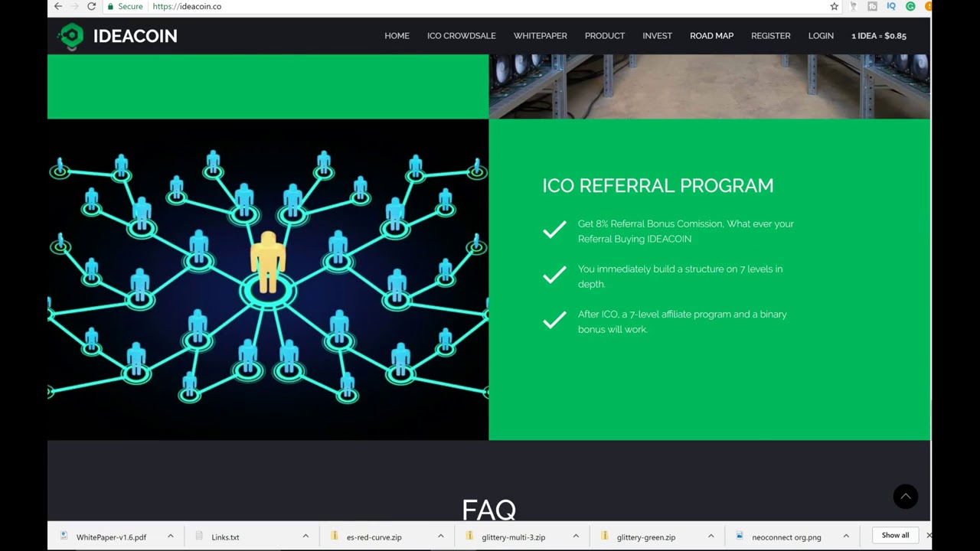
Task: Expand options for WhitePaper-v1.6.pdf download
Action: click(x=170, y=536)
